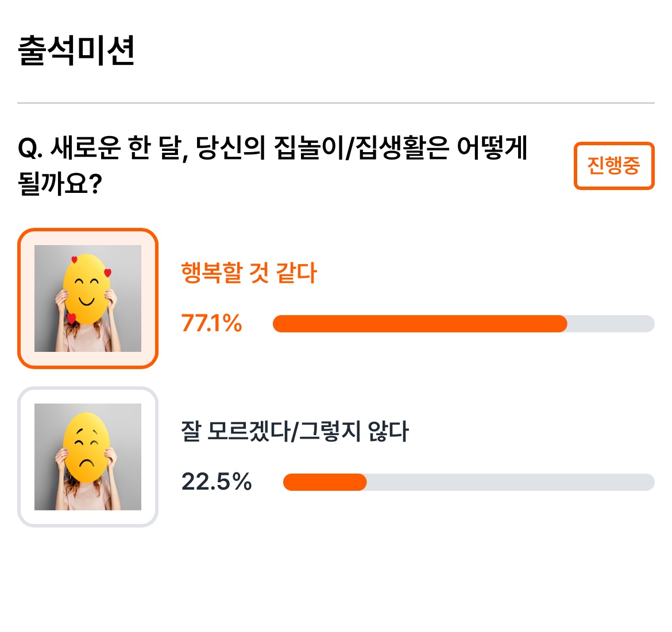Image resolution: width=672 pixels, height=632 pixels.
Task: Tap the red heart below the smiling face's chin
Action: click(71, 318)
